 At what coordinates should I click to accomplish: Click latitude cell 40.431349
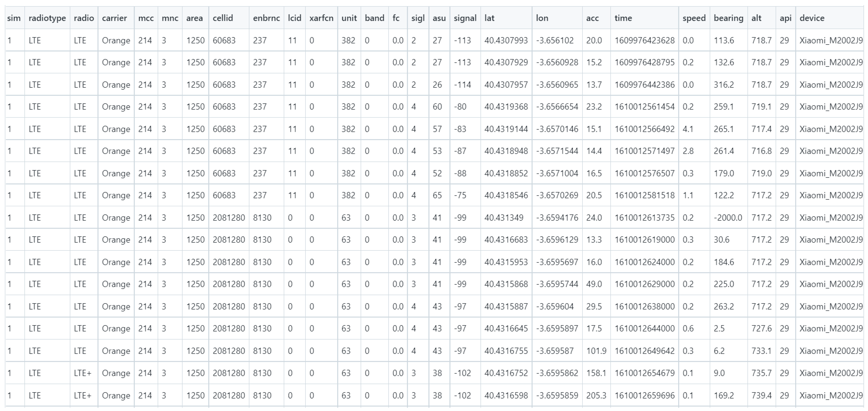click(x=504, y=218)
